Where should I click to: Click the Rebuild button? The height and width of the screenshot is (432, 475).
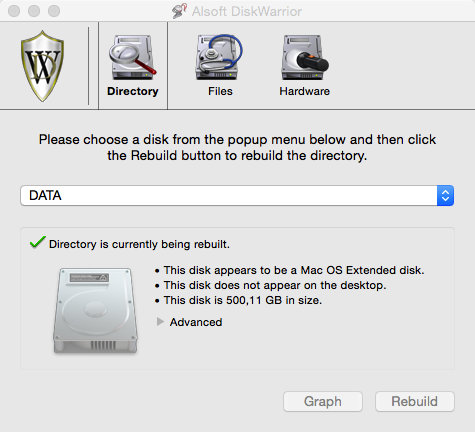[415, 401]
